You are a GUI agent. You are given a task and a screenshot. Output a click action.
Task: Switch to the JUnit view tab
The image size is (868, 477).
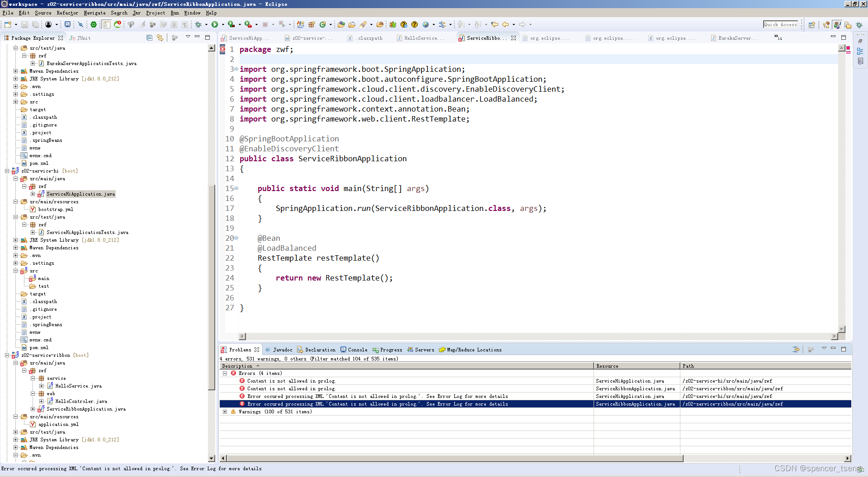[x=80, y=38]
